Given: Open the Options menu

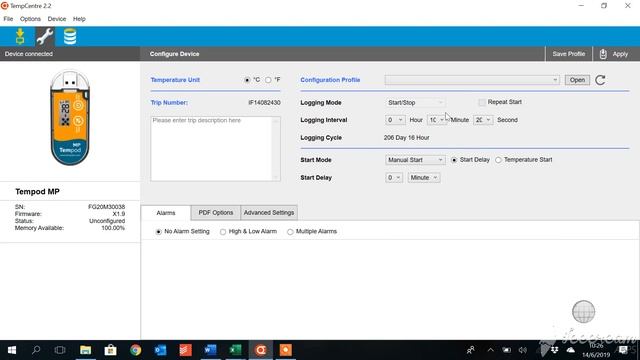Looking at the screenshot, I should [30, 19].
